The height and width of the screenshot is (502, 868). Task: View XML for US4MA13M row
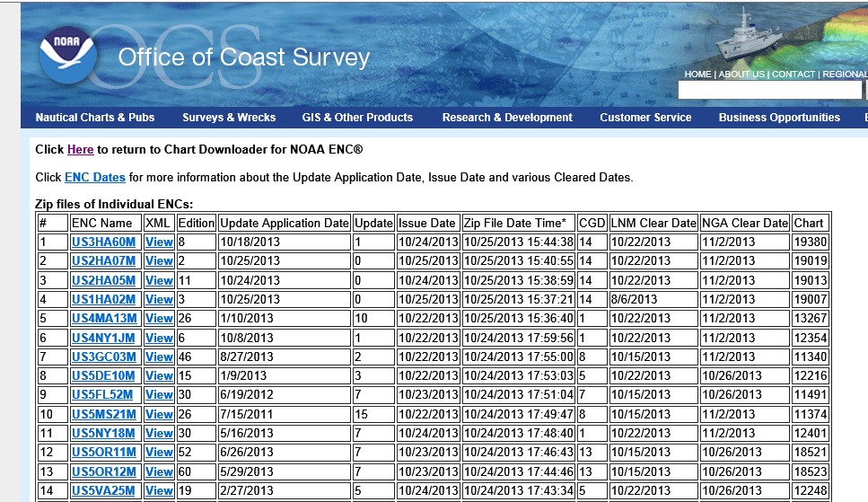tap(159, 319)
